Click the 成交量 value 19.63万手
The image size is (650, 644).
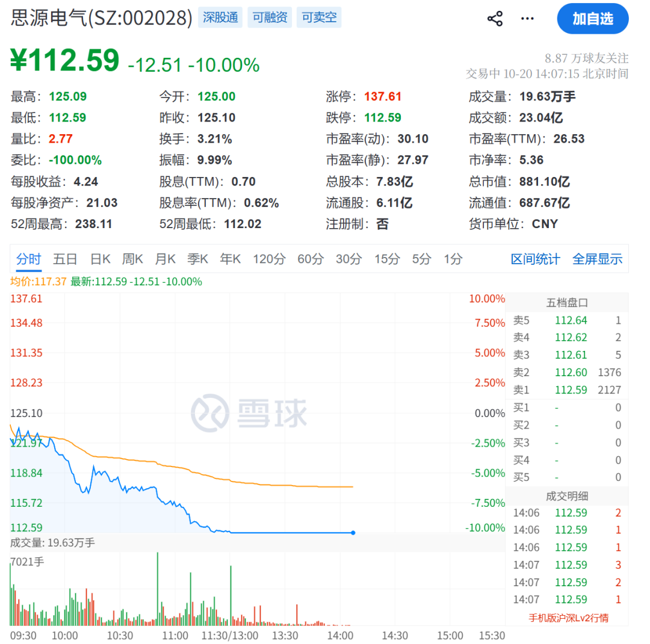click(547, 97)
